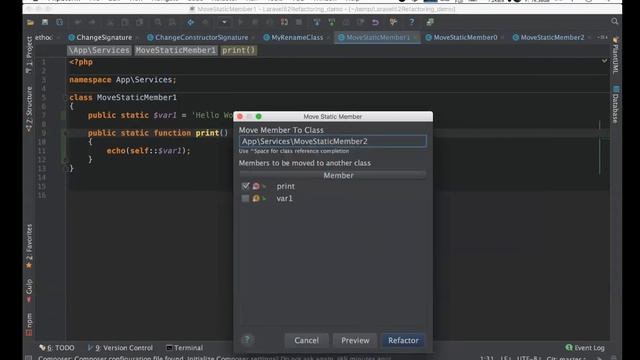Open the MoveStaticMember2 editor tab

(x=549, y=37)
